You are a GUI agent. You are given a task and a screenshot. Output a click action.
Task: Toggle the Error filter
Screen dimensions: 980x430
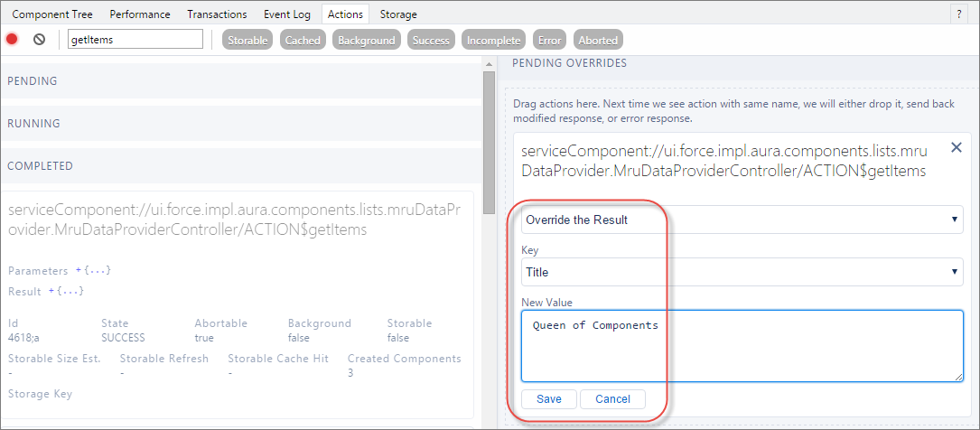click(549, 40)
